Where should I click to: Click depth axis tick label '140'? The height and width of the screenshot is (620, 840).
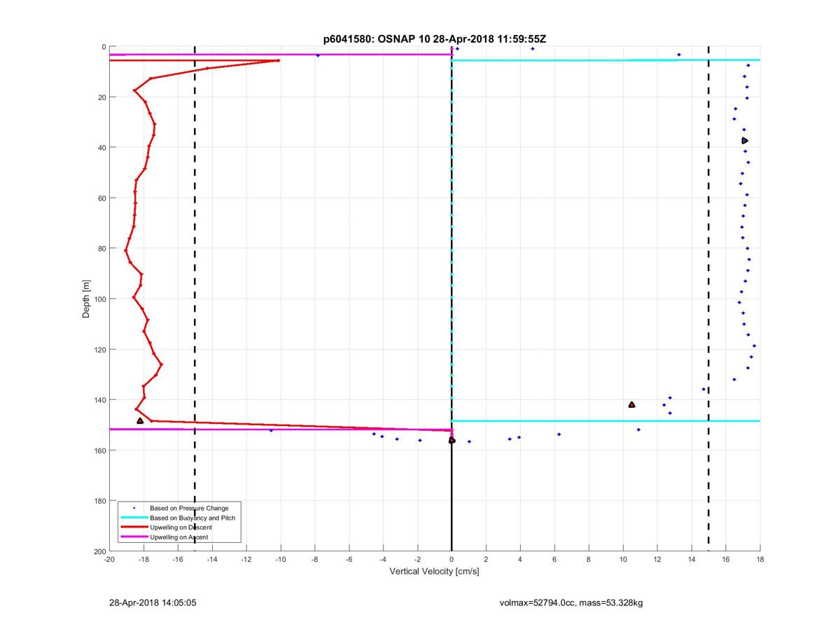click(x=99, y=400)
